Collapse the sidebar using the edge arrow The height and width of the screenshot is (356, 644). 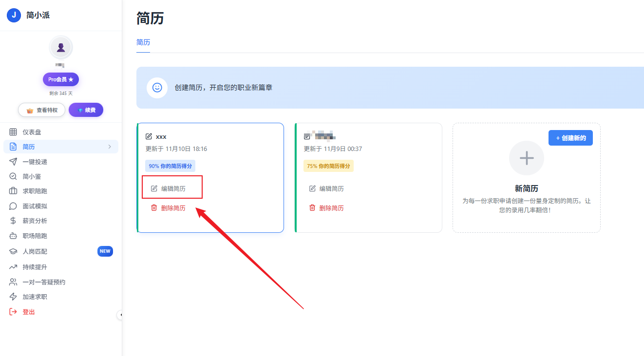(x=121, y=316)
